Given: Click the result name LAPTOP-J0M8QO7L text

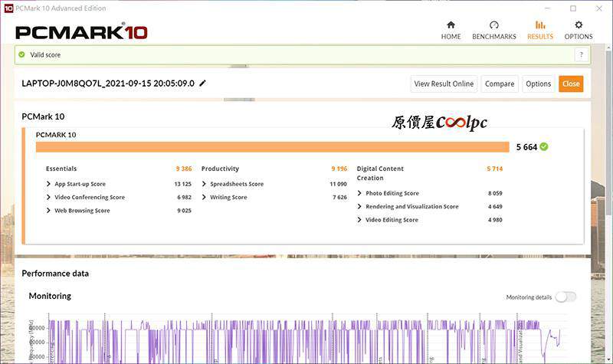Looking at the screenshot, I should point(108,84).
